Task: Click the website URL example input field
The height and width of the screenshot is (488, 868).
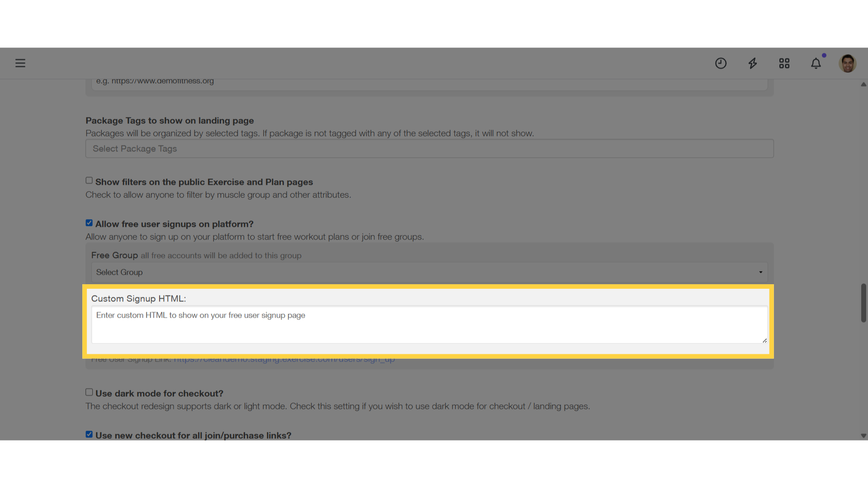Action: [x=429, y=84]
